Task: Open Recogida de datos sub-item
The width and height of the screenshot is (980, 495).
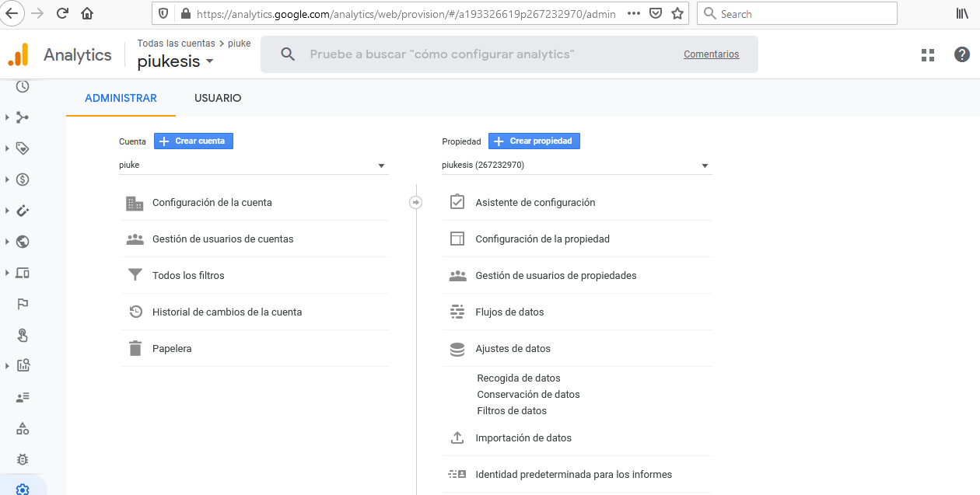Action: click(519, 378)
